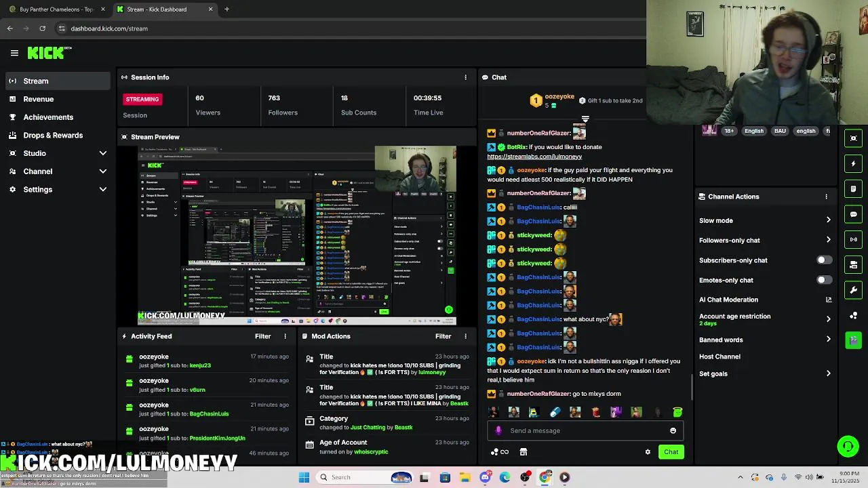Viewport: 868px width, 488px height.
Task: Click the chat panel scrollbar
Action: [692, 386]
